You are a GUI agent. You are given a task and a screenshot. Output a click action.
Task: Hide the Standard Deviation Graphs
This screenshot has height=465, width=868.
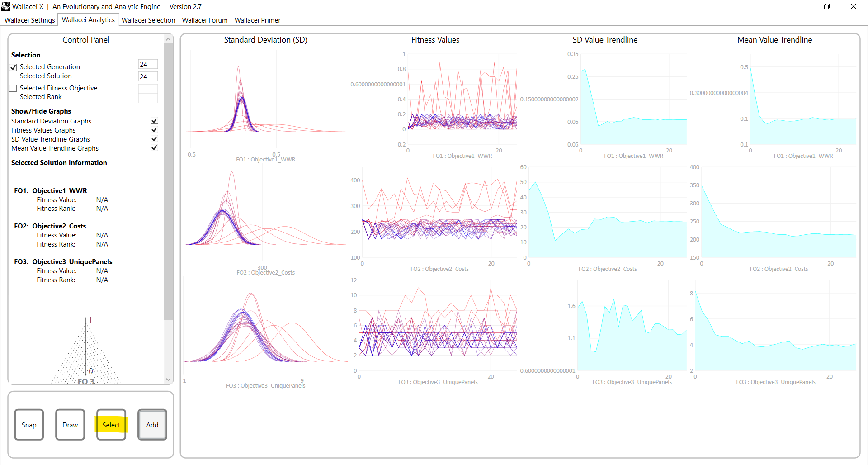point(154,120)
